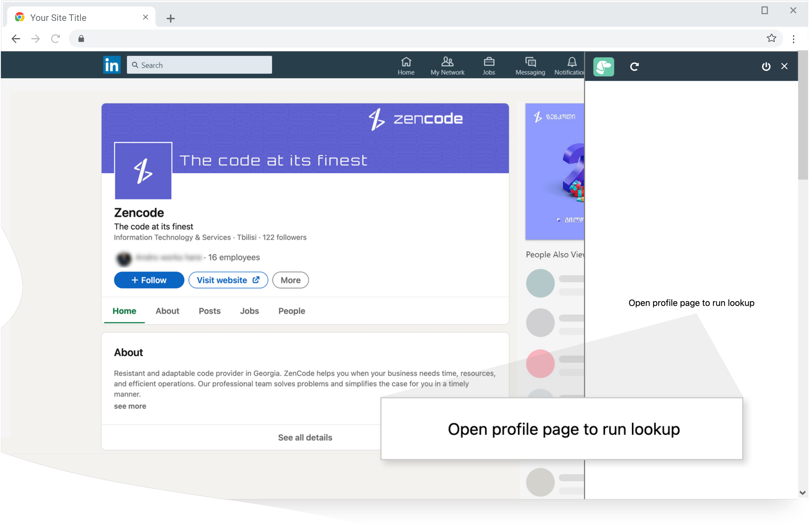Click the LinkedIn logo
The height and width of the screenshot is (532, 809).
tap(112, 65)
